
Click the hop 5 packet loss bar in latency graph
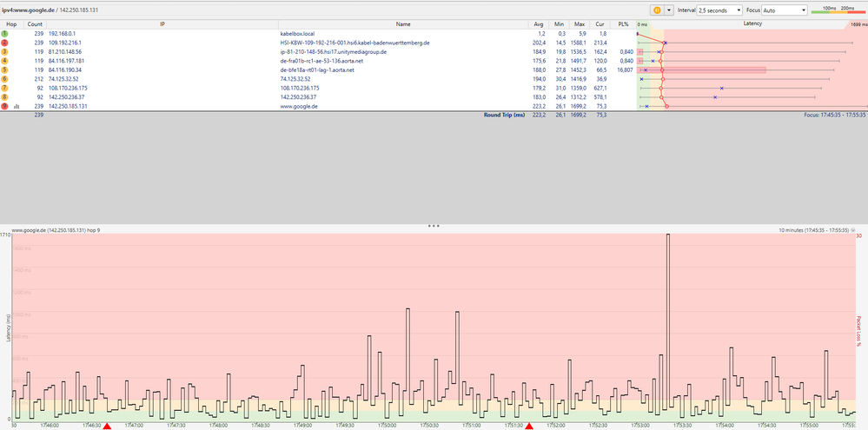pos(701,69)
